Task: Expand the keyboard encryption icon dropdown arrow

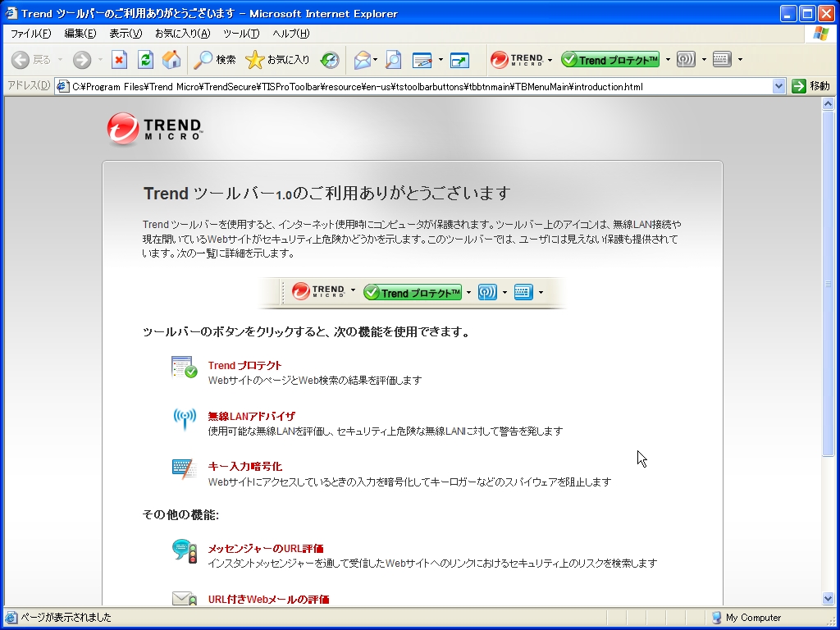Action: (x=741, y=59)
